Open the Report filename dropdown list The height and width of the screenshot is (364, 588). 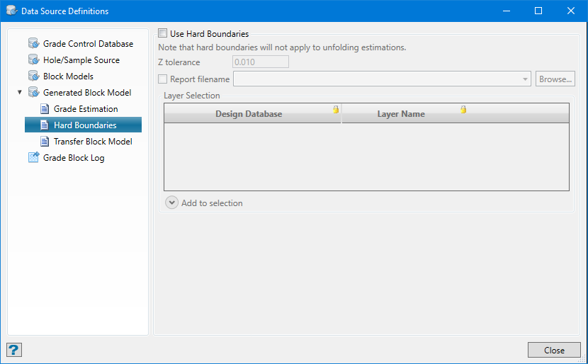tap(525, 79)
